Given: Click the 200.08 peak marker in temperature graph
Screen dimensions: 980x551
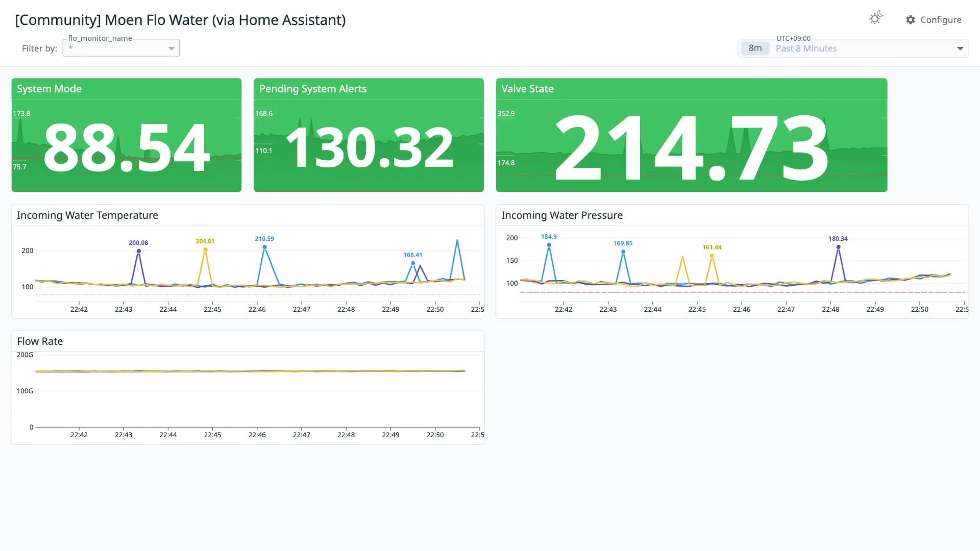Looking at the screenshot, I should (138, 251).
